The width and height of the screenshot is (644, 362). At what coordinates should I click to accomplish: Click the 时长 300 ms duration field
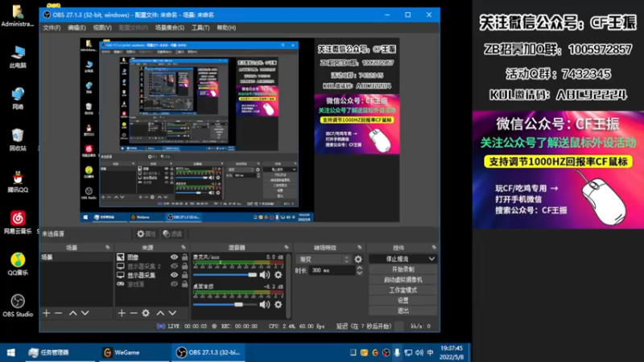click(332, 270)
